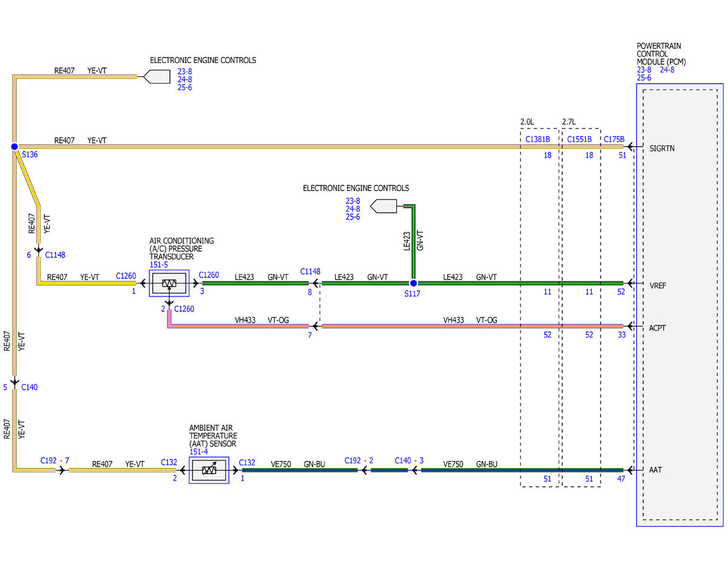
Task: Open the 151-5 page reference link
Action: (x=158, y=265)
